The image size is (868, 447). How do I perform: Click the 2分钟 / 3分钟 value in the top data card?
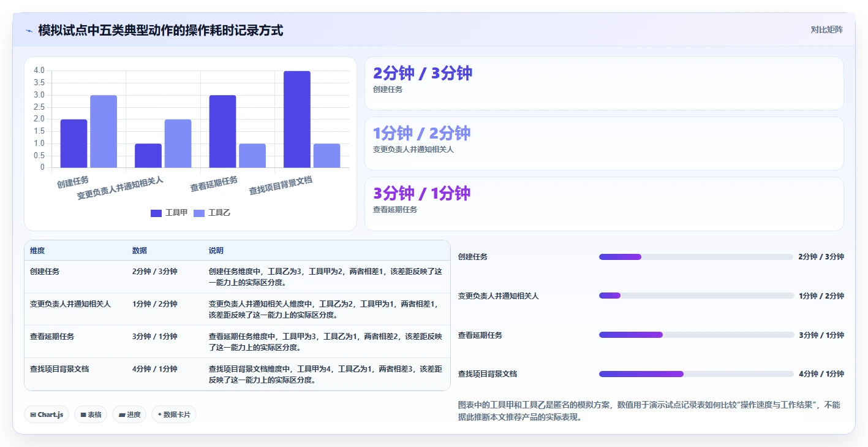coord(423,73)
